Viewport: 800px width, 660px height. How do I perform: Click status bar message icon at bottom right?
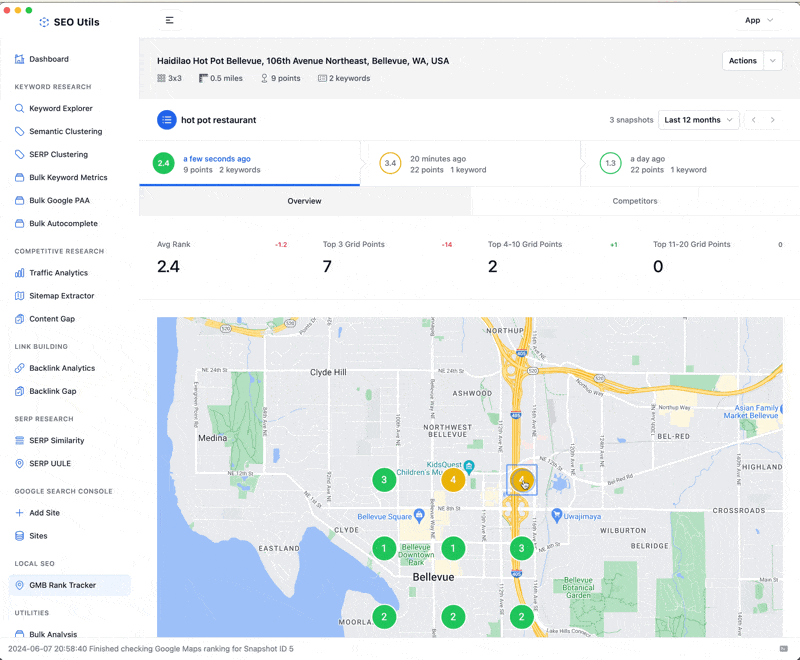pos(783,649)
